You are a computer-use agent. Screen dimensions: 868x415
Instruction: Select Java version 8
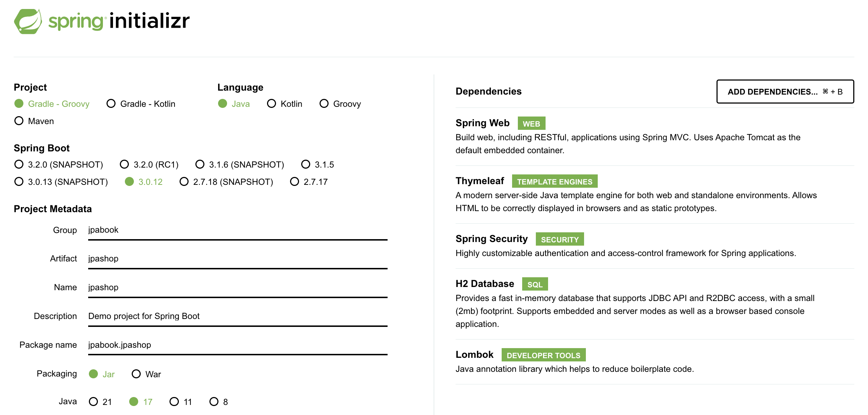[x=214, y=401]
